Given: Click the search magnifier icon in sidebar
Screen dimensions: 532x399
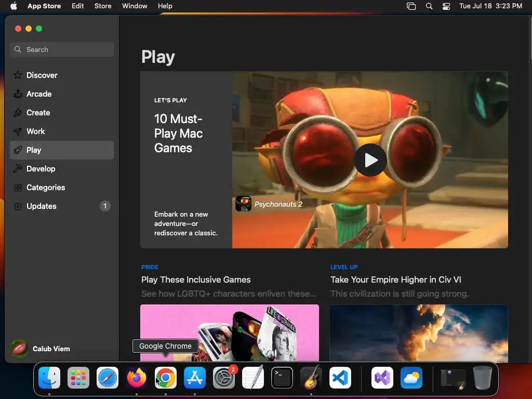Looking at the screenshot, I should click(18, 49).
